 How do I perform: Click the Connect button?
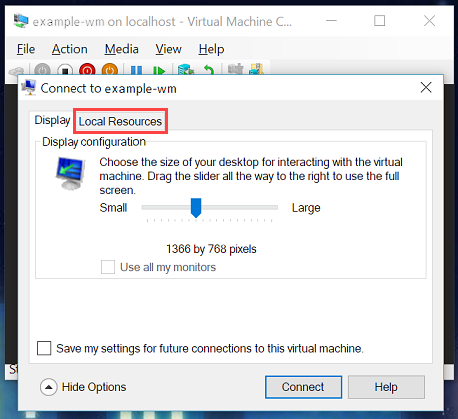point(303,387)
